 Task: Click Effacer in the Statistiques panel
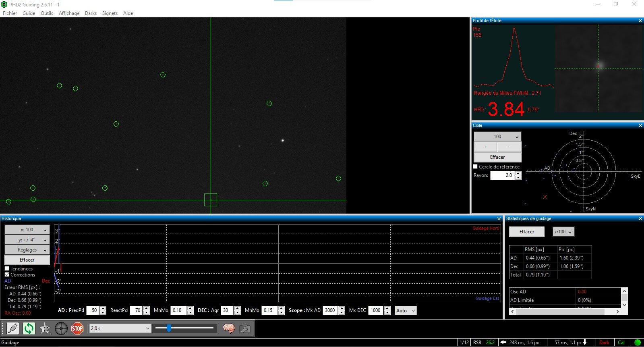[527, 232]
